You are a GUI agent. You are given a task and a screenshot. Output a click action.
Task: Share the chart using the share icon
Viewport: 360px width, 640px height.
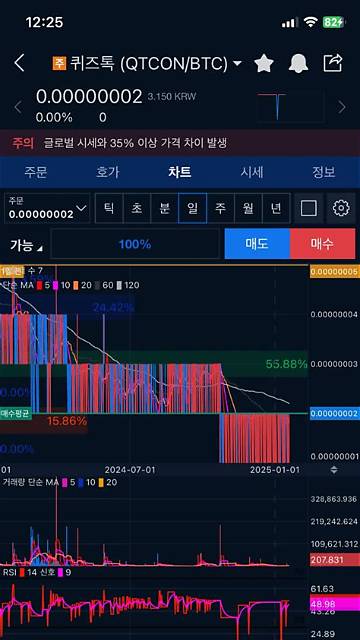(x=333, y=63)
